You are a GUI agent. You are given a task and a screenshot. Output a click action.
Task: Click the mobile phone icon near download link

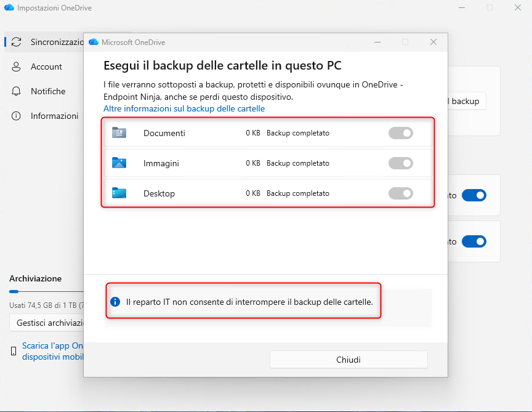[x=14, y=351]
